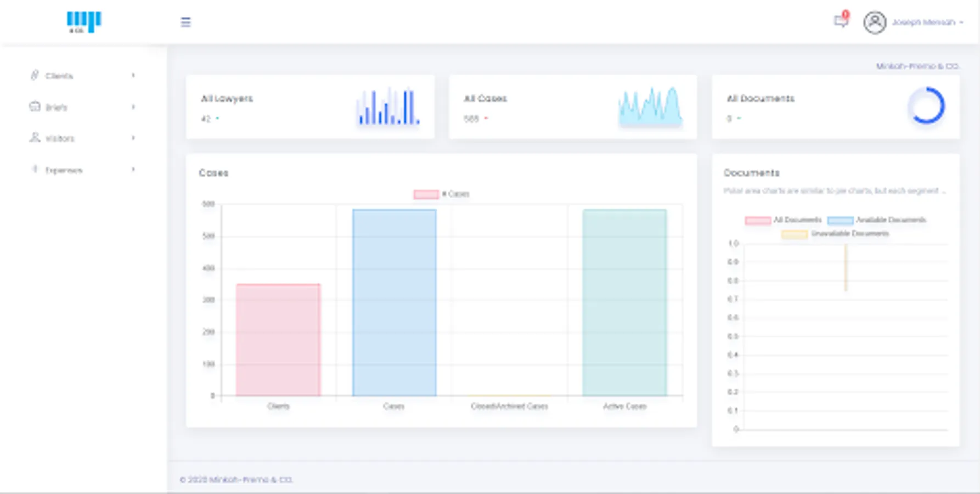980x494 pixels.
Task: Expand the Expenses submenu chevron
Action: (133, 170)
